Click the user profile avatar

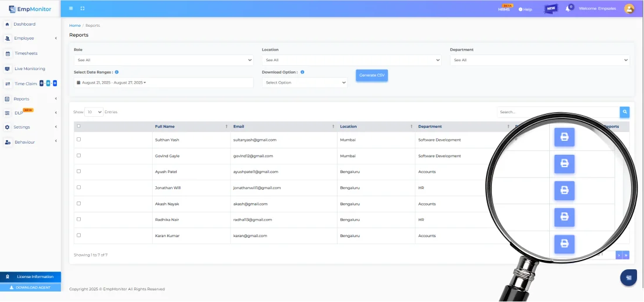(629, 9)
